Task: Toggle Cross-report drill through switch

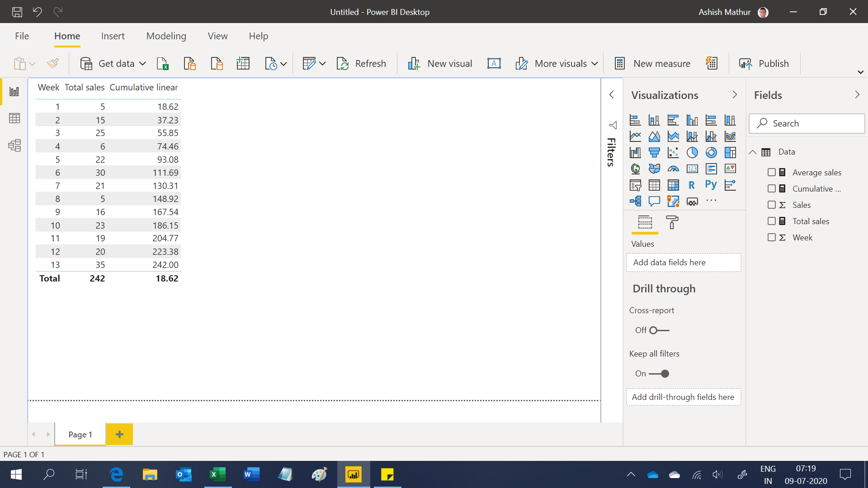Action: (659, 330)
